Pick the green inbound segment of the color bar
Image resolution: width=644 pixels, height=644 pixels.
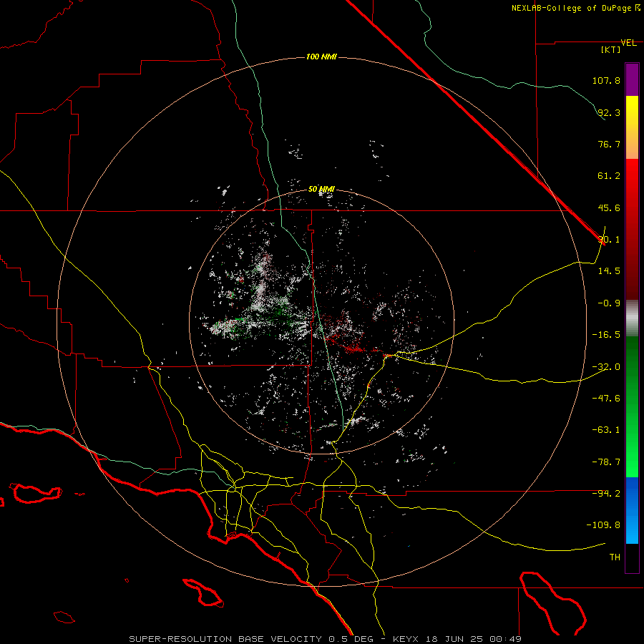(632, 406)
